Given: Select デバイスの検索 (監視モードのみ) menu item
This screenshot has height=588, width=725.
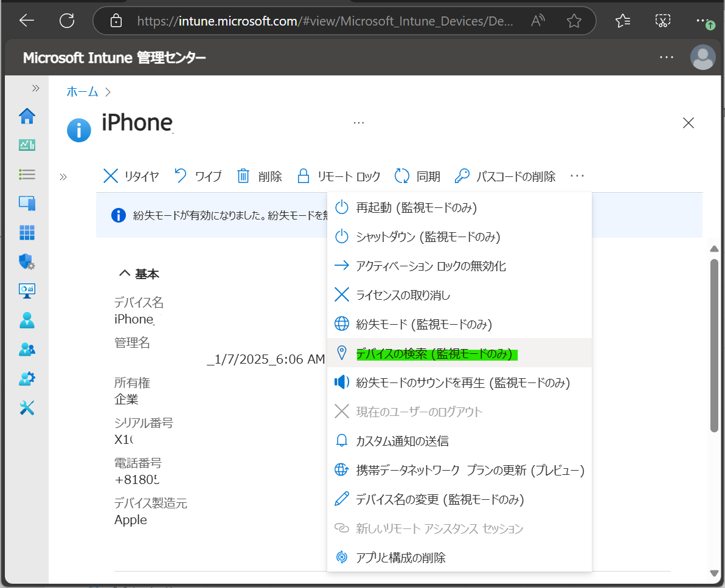Looking at the screenshot, I should coord(459,353).
